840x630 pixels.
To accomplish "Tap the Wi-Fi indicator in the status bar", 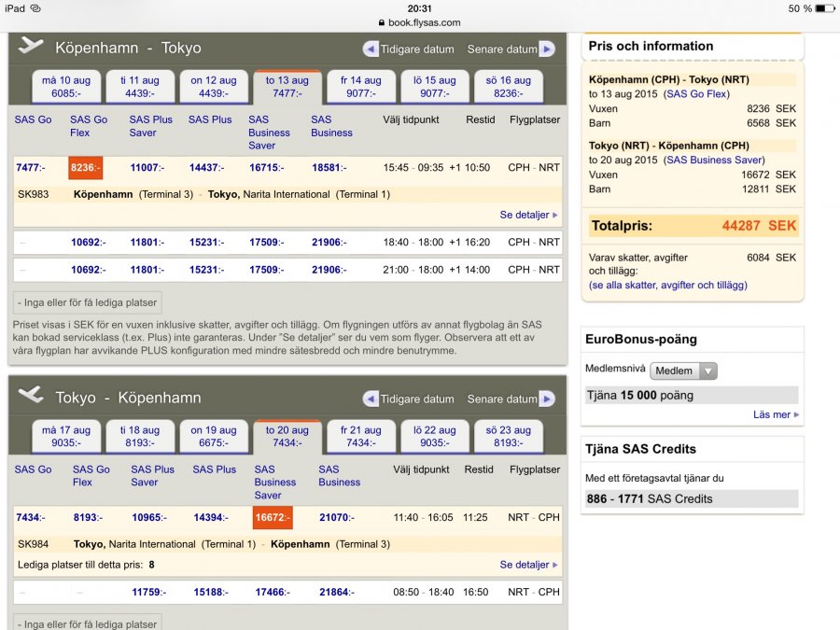I will click(35, 8).
